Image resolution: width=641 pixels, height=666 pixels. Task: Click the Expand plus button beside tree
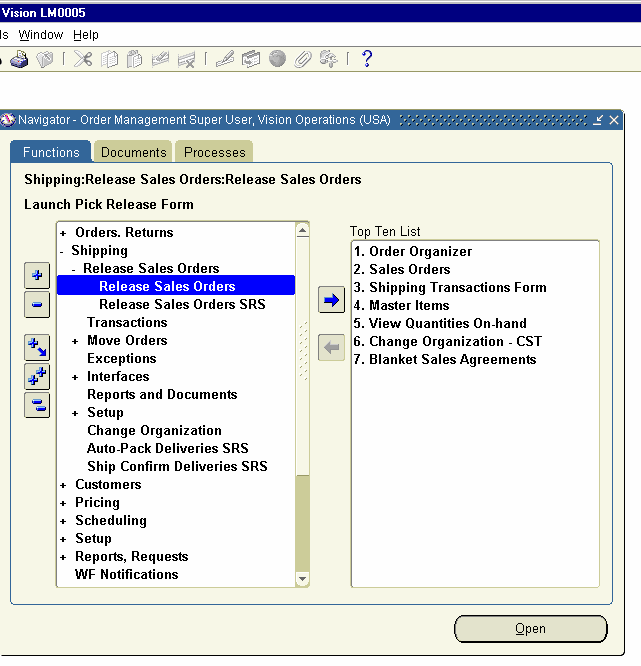(37, 275)
